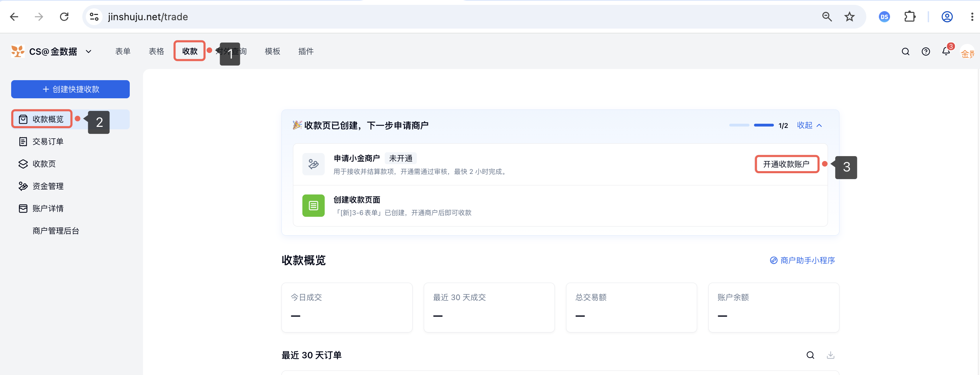980x375 pixels.
Task: Open the DS browser extension
Action: [x=884, y=17]
